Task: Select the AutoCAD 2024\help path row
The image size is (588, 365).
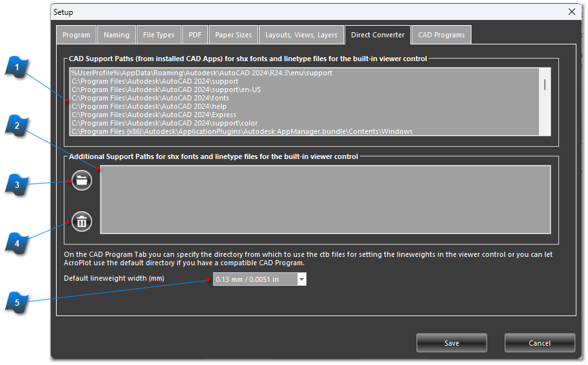Action: pyautogui.click(x=305, y=106)
